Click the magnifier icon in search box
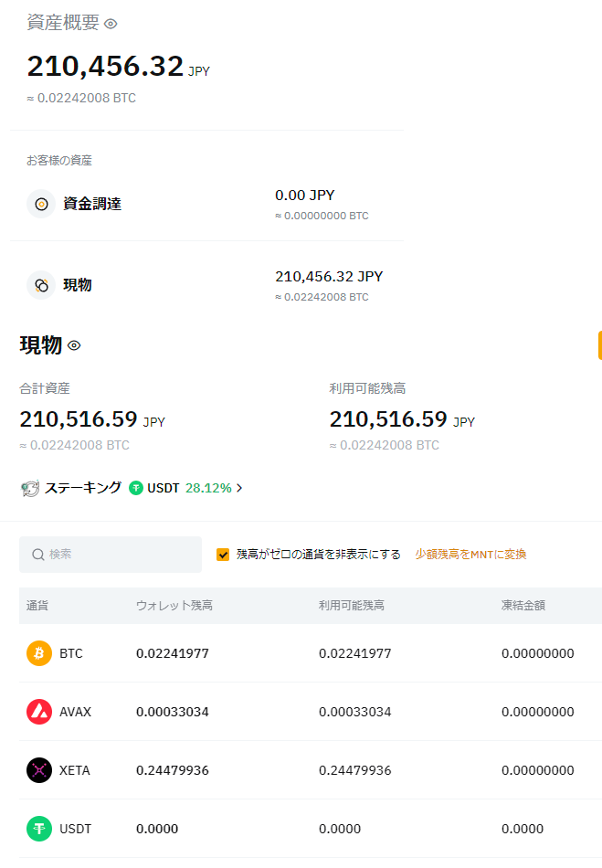The image size is (602, 868). [x=38, y=555]
